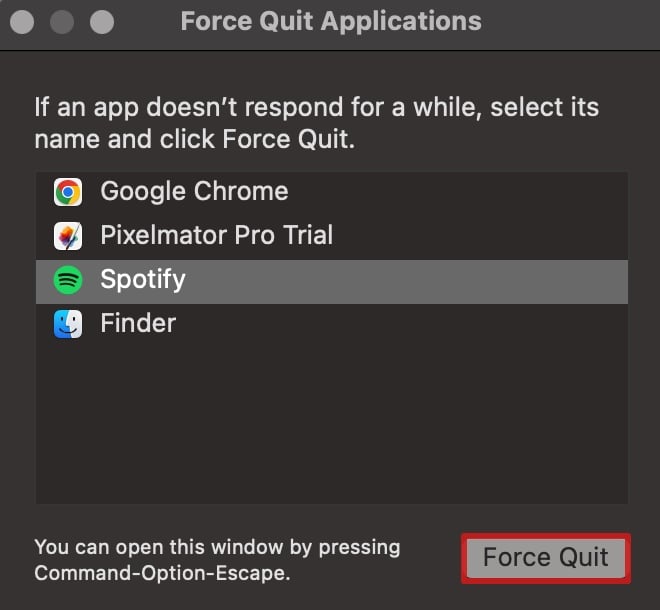Click the "You can open this window" hint line
The height and width of the screenshot is (610, 660).
(217, 547)
